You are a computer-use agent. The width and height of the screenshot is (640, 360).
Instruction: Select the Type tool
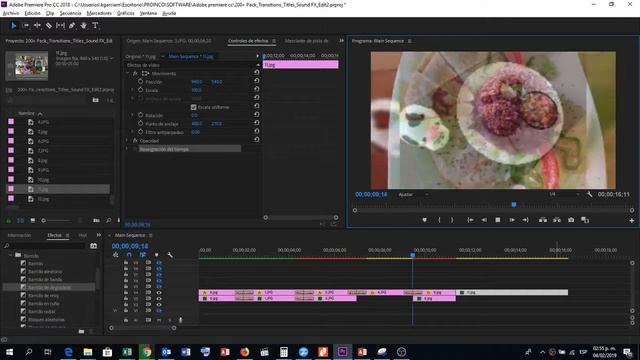point(95,26)
